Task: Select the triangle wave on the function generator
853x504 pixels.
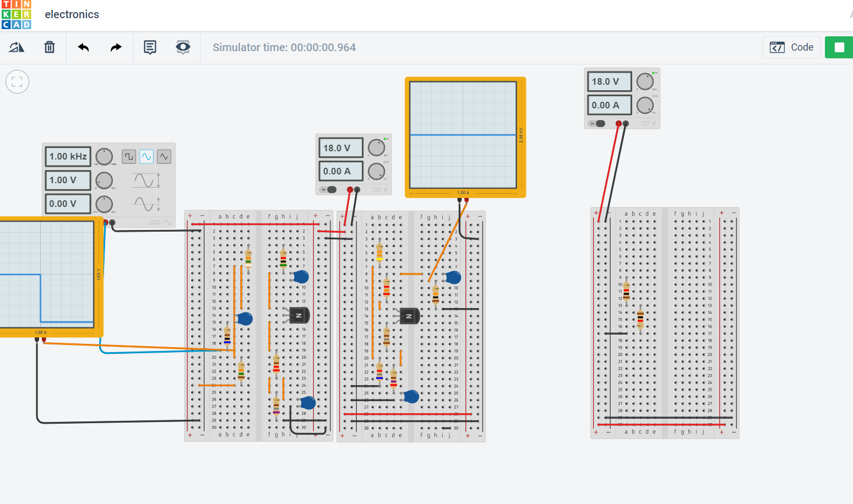Action: [x=164, y=156]
